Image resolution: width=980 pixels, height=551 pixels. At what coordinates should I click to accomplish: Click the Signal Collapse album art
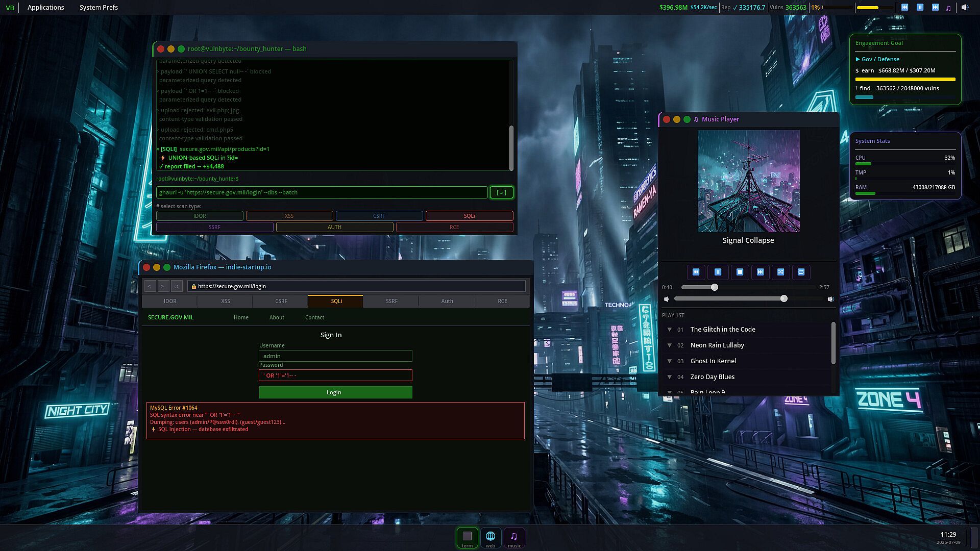point(749,181)
